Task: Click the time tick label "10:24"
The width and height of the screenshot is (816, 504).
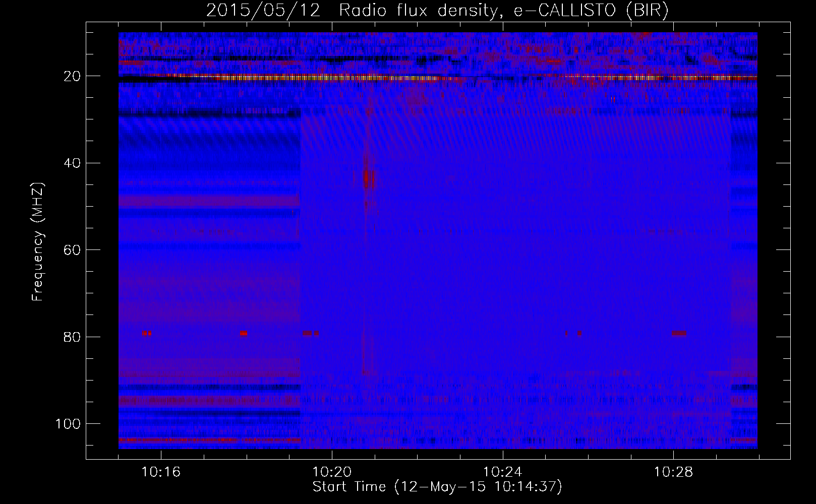Action: [503, 472]
